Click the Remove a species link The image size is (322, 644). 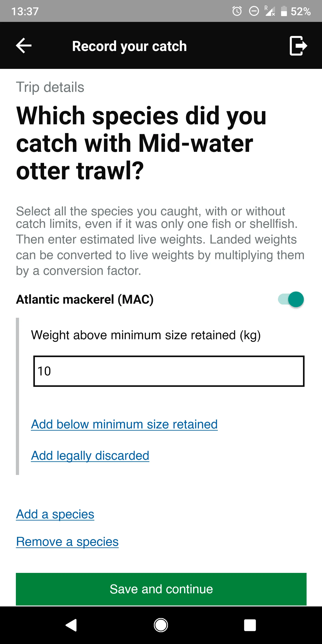67,542
